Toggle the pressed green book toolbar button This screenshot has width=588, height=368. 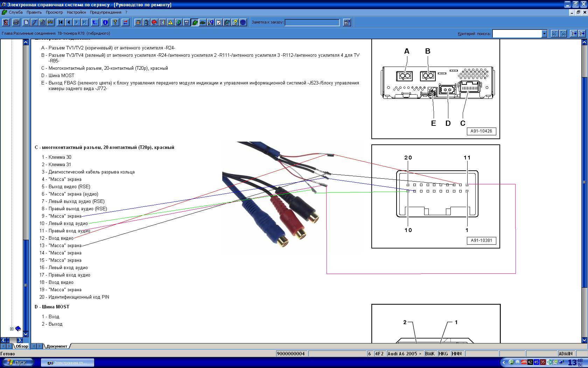[x=195, y=22]
